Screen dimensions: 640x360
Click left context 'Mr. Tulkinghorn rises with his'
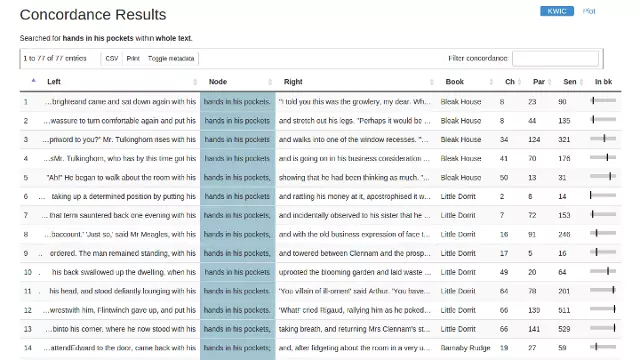point(149,140)
